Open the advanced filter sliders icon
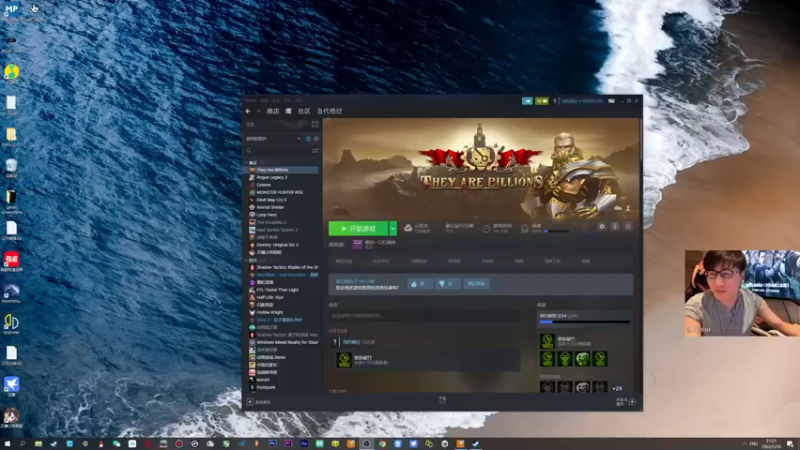Image resolution: width=800 pixels, height=450 pixels. pos(315,151)
